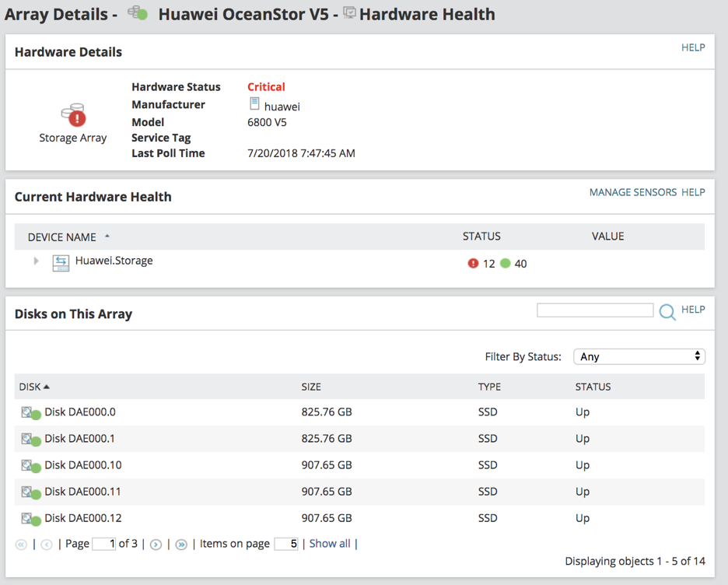Click the Storage Array label
The image size is (728, 585).
click(x=73, y=138)
